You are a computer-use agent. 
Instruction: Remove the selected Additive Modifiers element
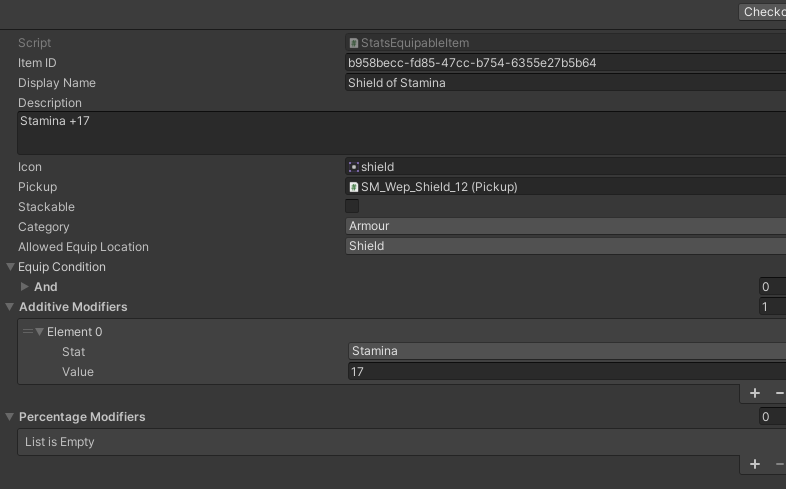coord(779,393)
